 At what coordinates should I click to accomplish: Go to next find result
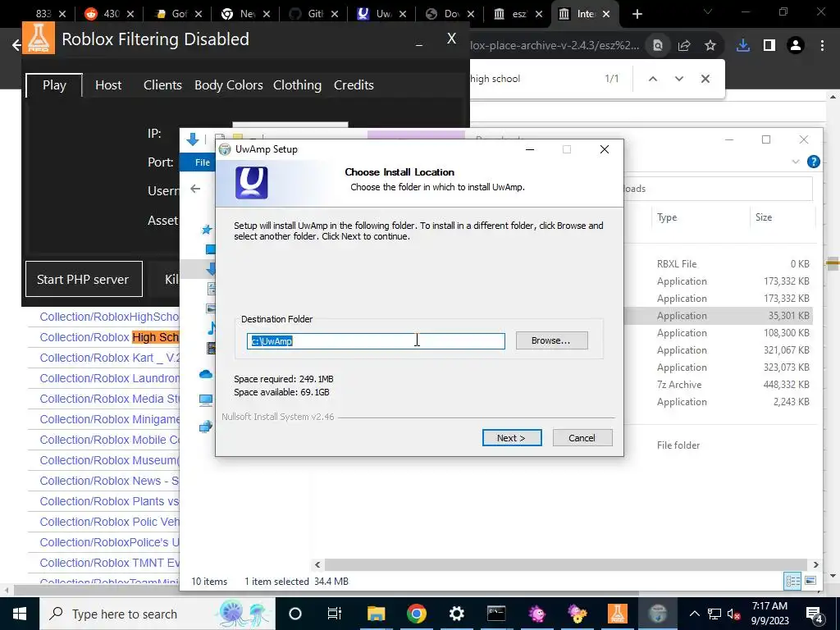tap(678, 79)
